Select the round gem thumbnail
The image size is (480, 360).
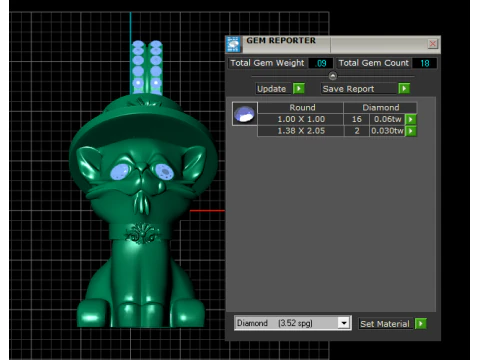[245, 114]
